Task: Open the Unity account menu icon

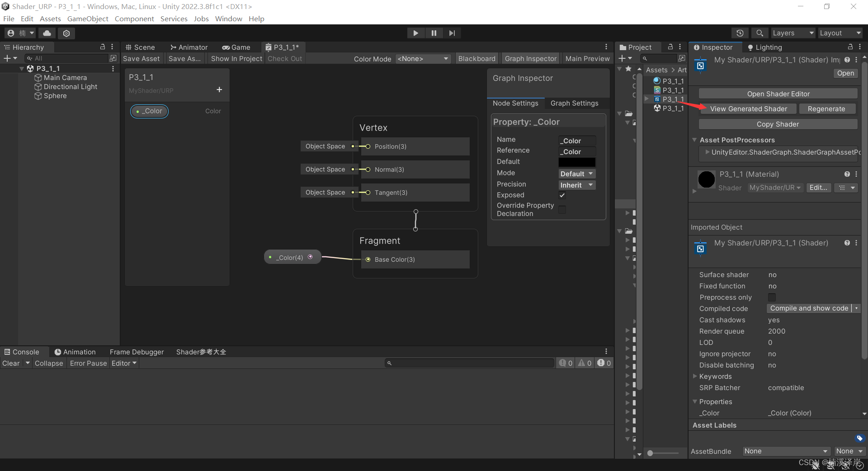Action: pos(20,33)
